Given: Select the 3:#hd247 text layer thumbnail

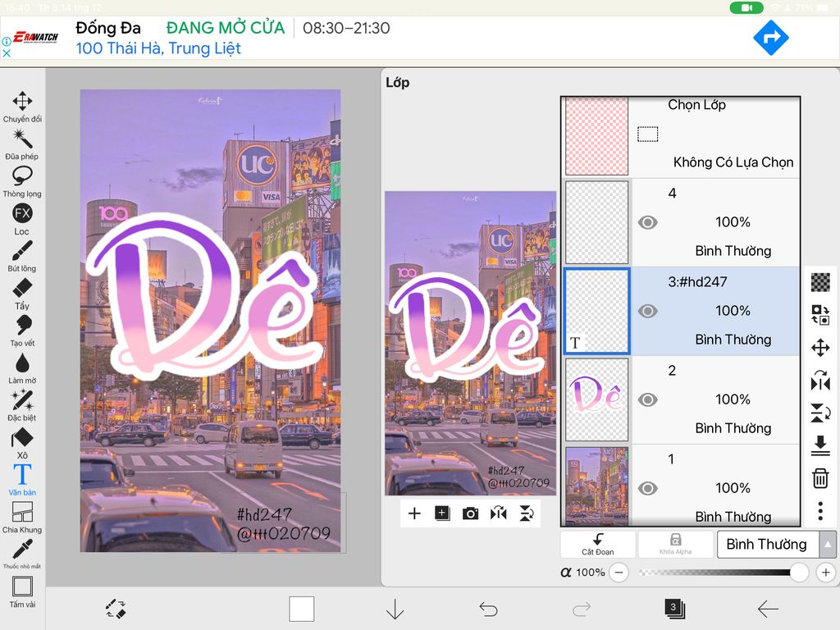Looking at the screenshot, I should (597, 311).
